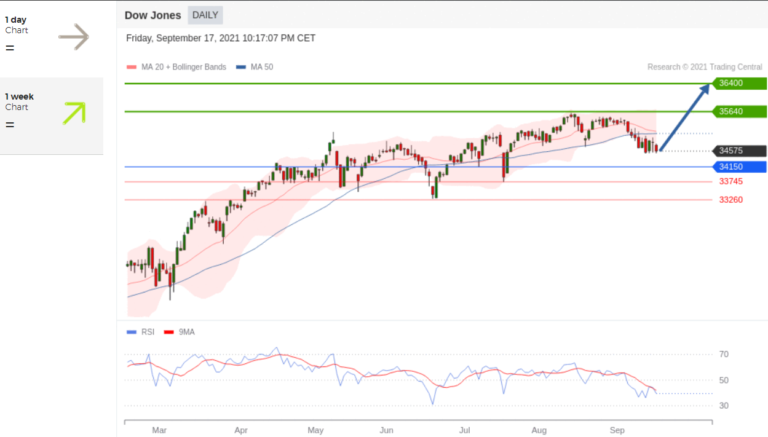Select the 36400 resistance level tag
768x437 pixels.
[x=740, y=83]
